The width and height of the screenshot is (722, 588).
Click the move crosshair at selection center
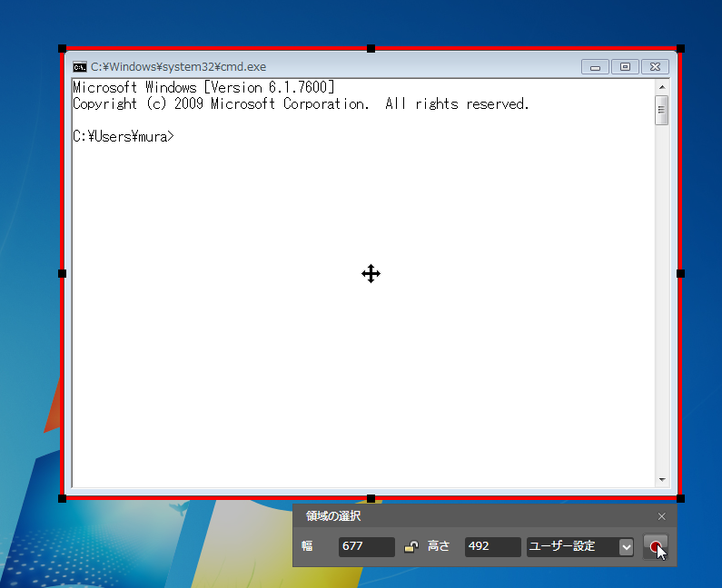[371, 274]
